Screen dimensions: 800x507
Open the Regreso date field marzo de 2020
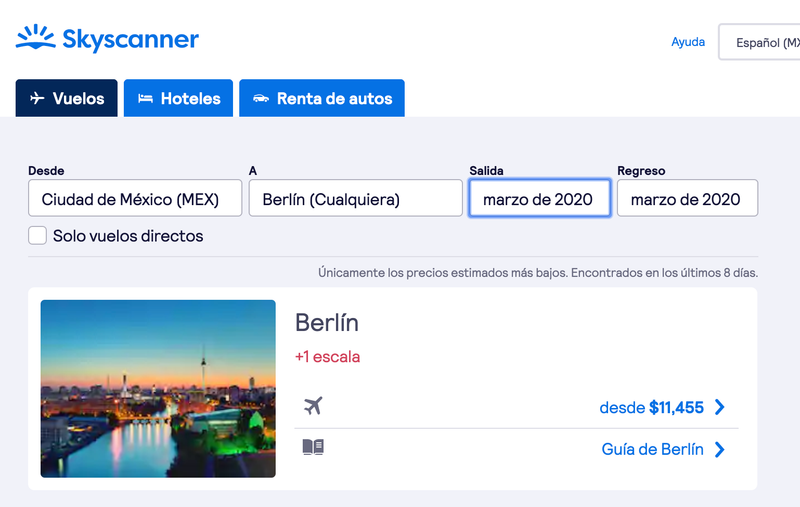coord(687,198)
